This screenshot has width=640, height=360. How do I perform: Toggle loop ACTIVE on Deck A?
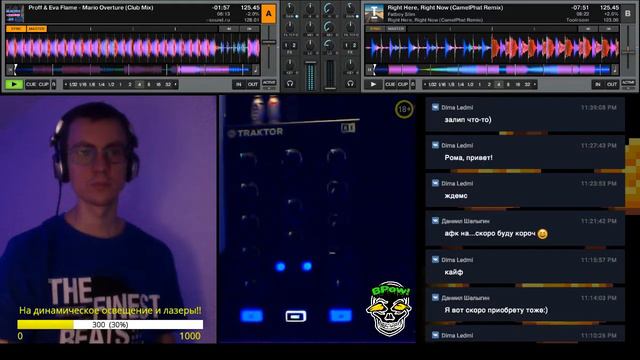(269, 83)
